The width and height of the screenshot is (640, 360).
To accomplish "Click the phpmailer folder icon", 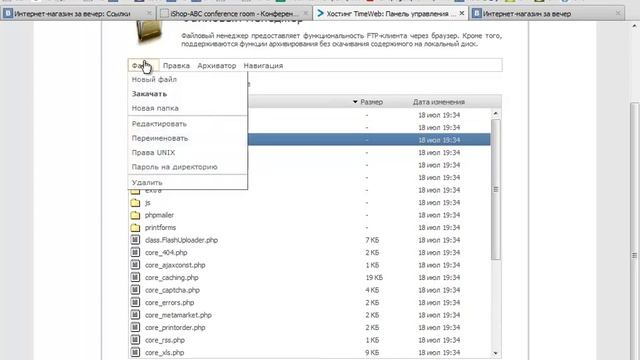I will [x=135, y=215].
